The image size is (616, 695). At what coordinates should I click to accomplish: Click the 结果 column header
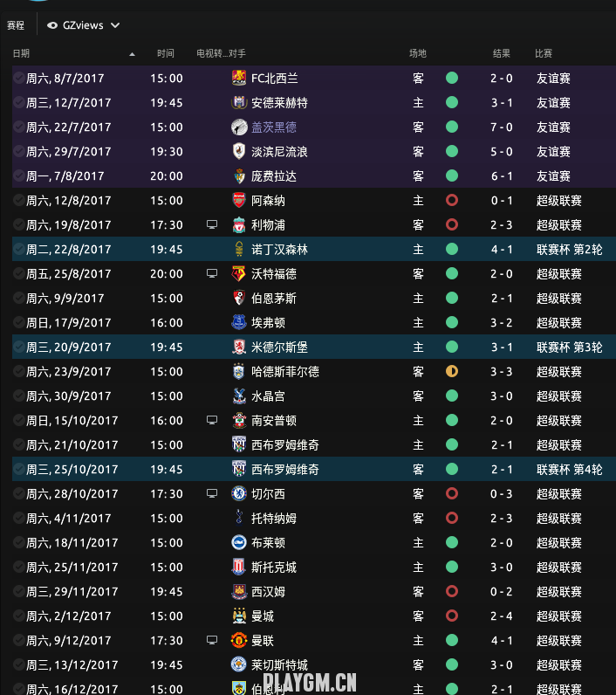[x=502, y=53]
